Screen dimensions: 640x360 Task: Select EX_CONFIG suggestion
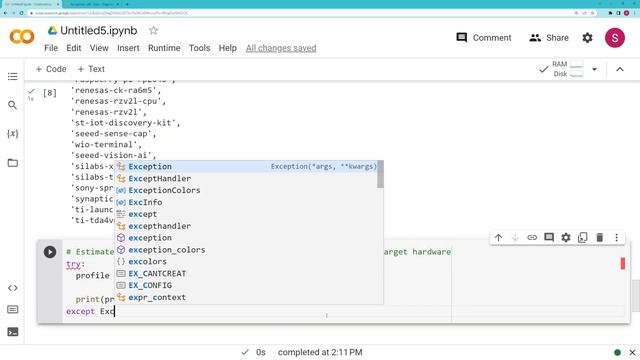pos(246,285)
